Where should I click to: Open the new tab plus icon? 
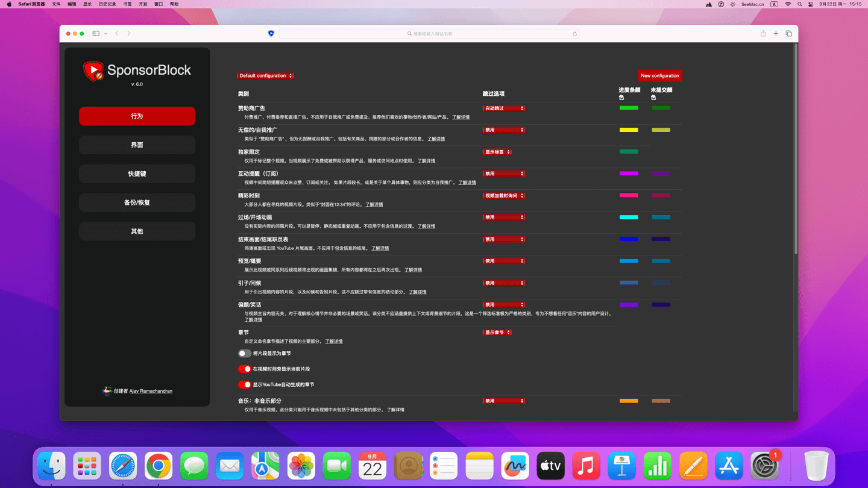tap(776, 34)
